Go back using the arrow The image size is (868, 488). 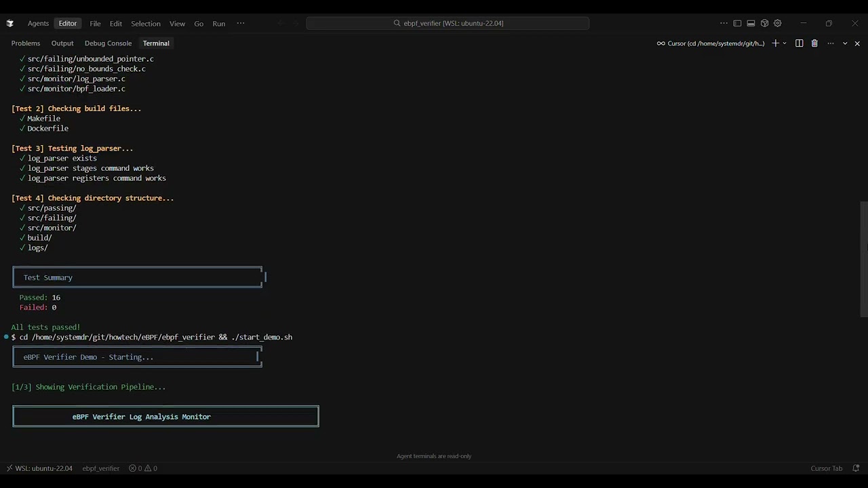[280, 23]
